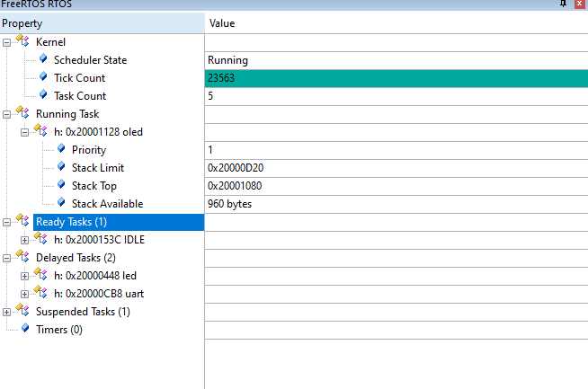
Task: Expand the 0x2000153C IDLE task
Action: (x=24, y=240)
